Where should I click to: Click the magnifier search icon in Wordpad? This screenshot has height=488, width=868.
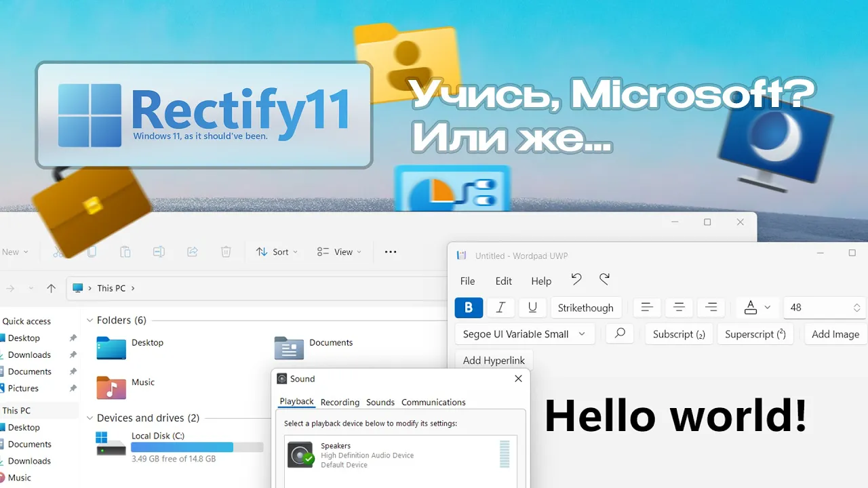coord(620,333)
